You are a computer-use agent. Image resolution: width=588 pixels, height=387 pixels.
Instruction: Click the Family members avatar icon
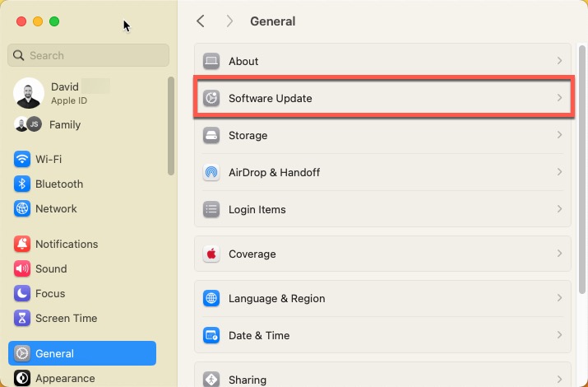click(28, 124)
